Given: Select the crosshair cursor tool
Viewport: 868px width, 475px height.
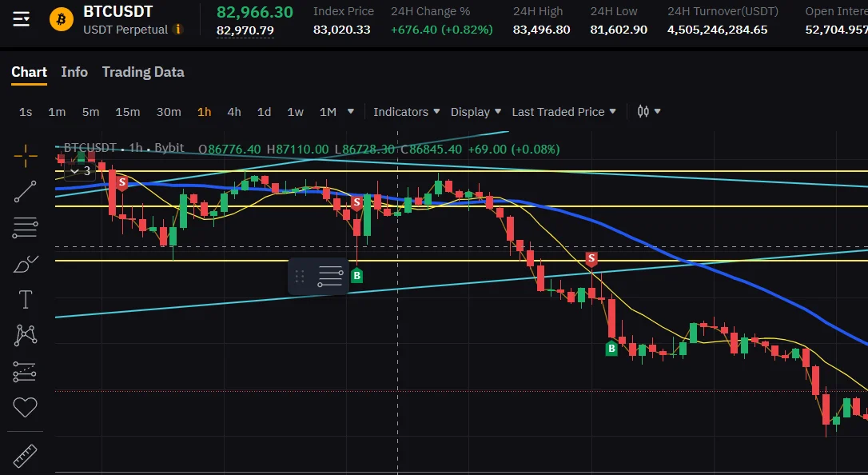Looking at the screenshot, I should tap(26, 156).
